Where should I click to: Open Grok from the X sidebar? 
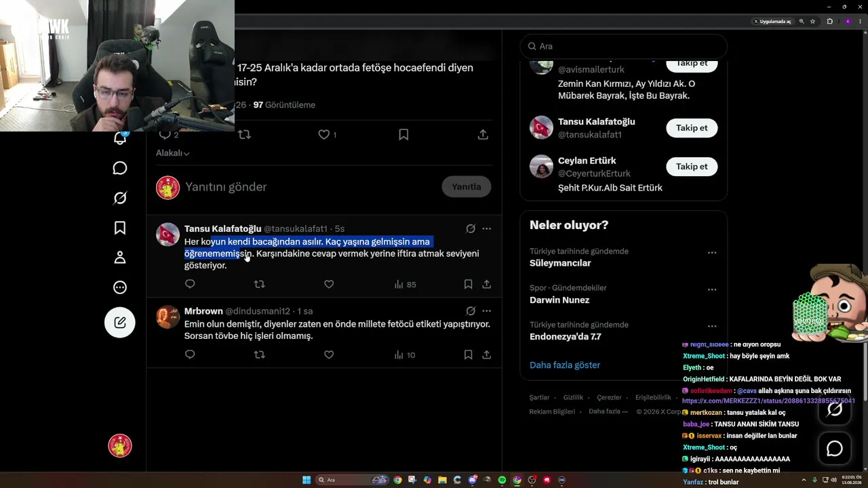point(120,198)
